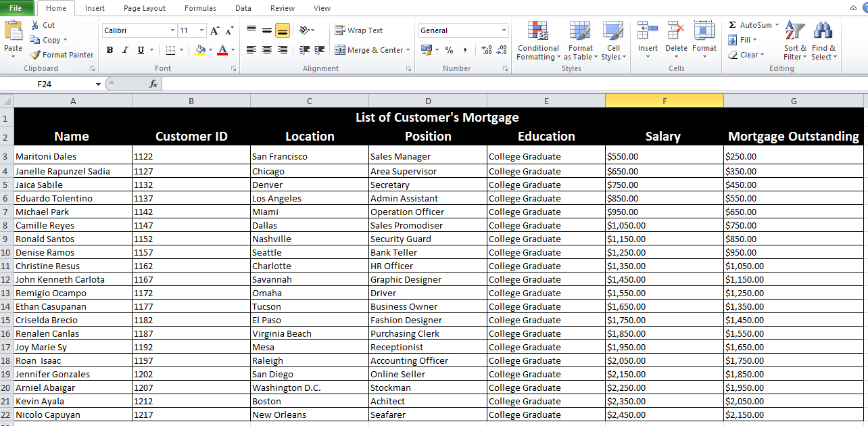This screenshot has width=868, height=426.
Task: Open the Name Box dropdown arrow
Action: 98,85
